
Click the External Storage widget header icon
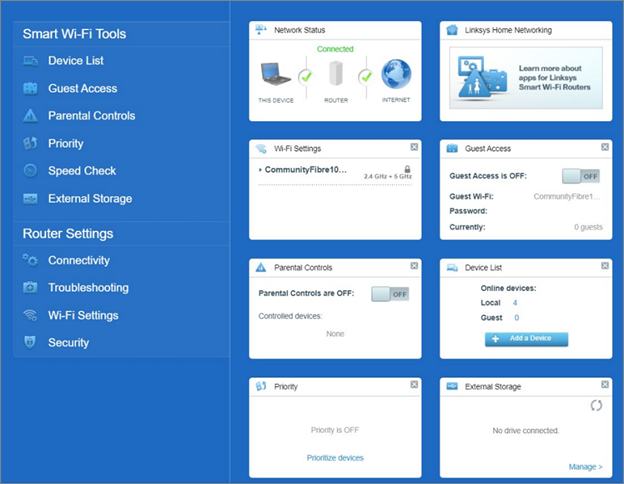[452, 386]
